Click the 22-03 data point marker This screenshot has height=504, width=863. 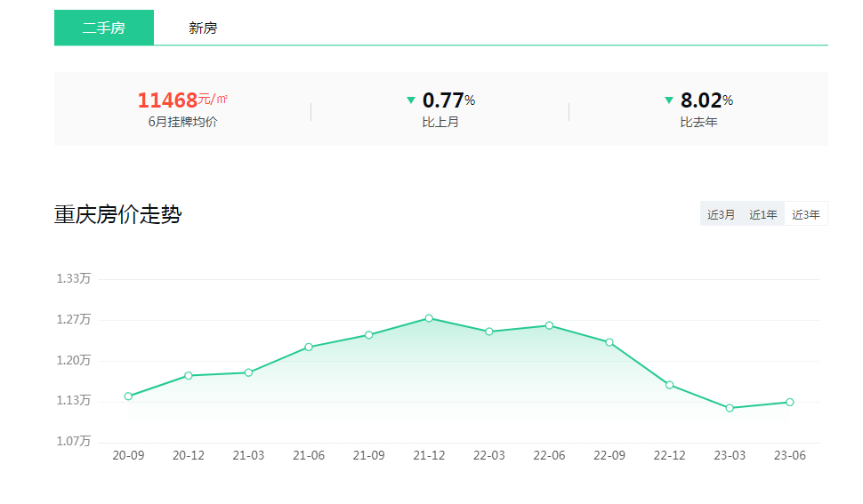pyautogui.click(x=488, y=332)
